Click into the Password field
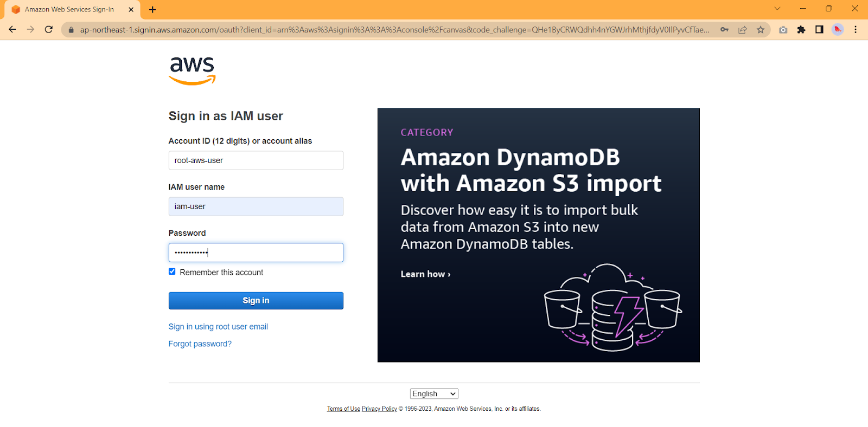868x427 pixels. [x=256, y=253]
